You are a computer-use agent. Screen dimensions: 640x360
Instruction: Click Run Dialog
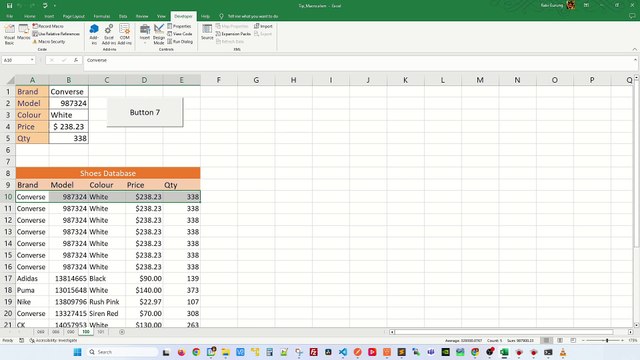180,42
